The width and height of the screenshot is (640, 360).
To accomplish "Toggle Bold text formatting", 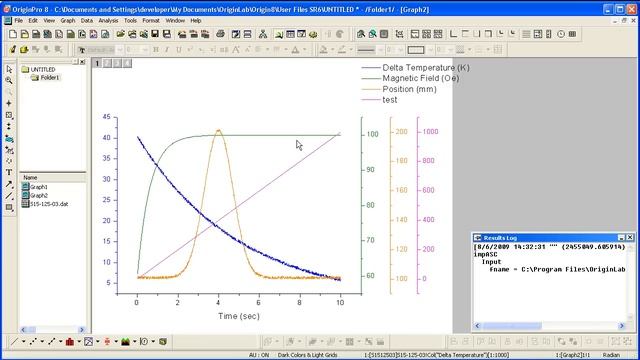I will tap(156, 50).
